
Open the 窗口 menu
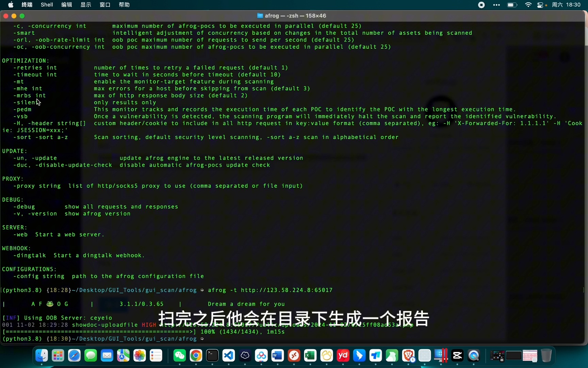tap(105, 5)
